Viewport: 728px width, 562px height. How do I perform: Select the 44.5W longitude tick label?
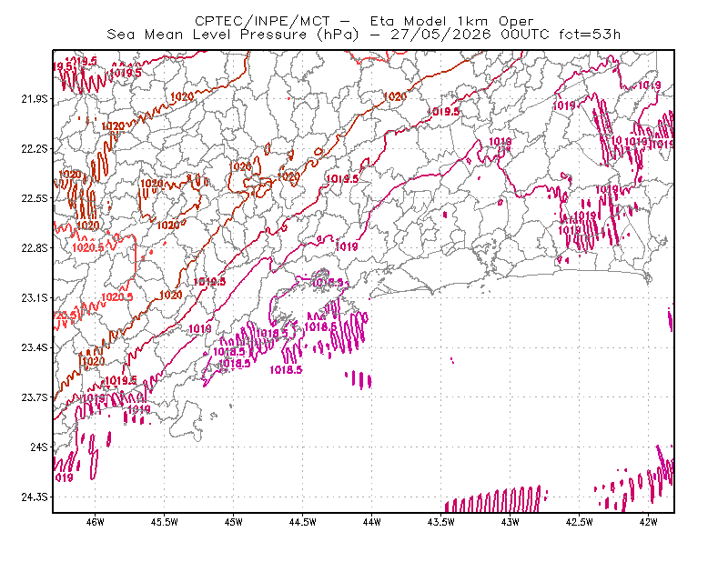[303, 522]
